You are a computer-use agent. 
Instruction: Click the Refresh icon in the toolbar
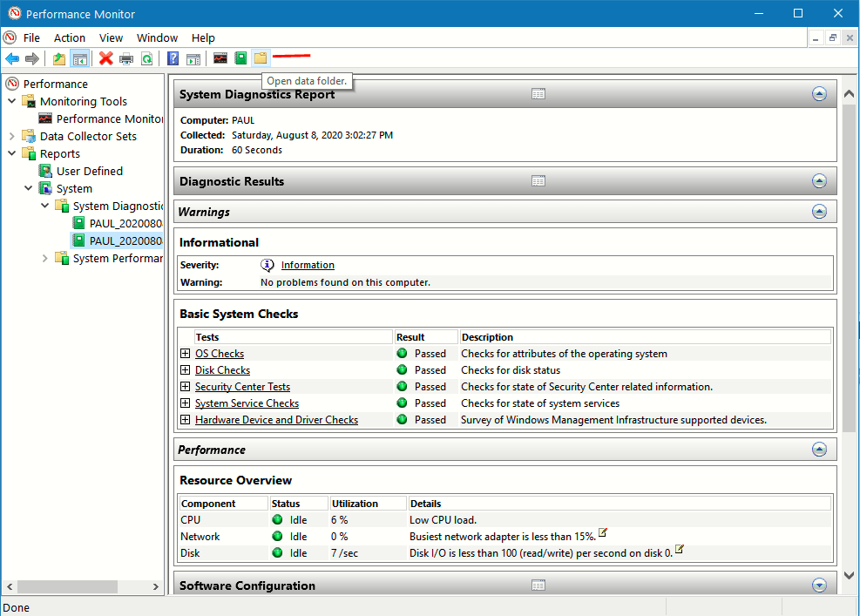pos(146,57)
